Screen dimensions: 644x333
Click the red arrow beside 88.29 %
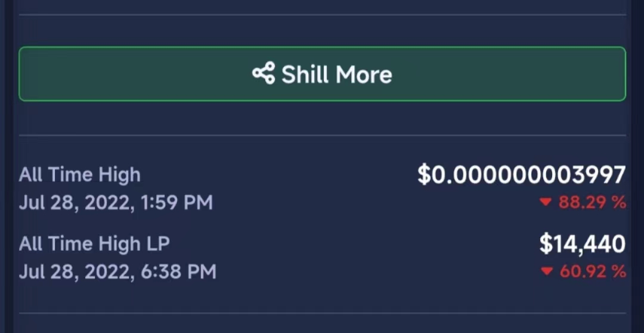(545, 203)
